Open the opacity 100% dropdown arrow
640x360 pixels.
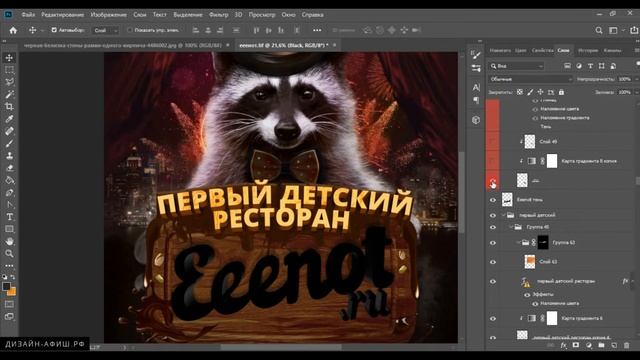636,79
